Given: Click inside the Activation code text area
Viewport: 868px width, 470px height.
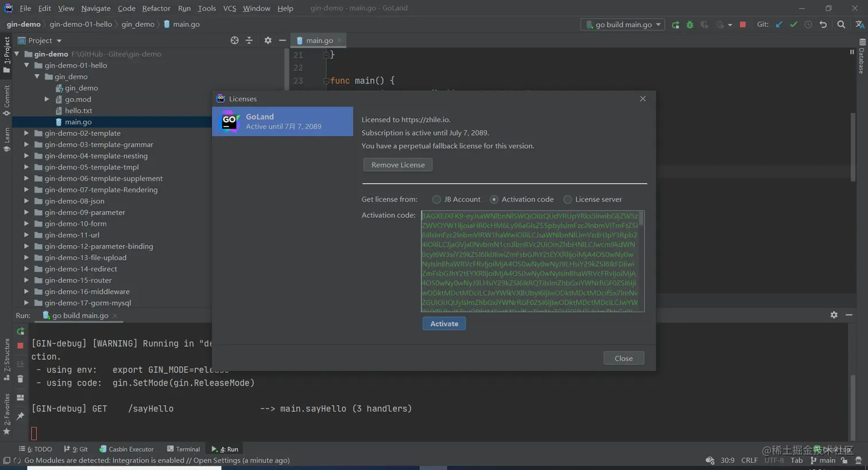Looking at the screenshot, I should pyautogui.click(x=529, y=261).
